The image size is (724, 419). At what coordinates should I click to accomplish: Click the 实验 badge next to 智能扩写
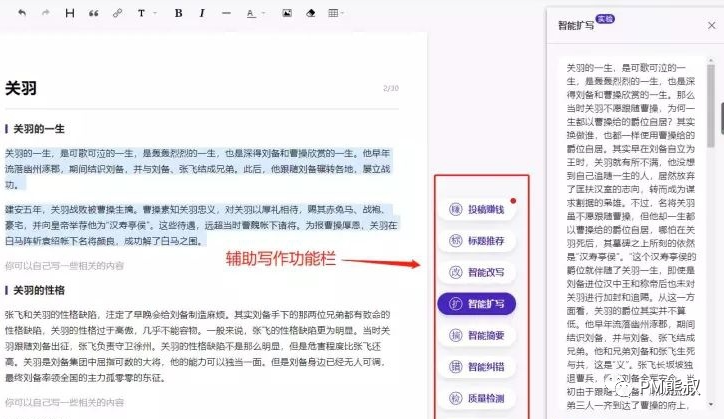coord(605,19)
